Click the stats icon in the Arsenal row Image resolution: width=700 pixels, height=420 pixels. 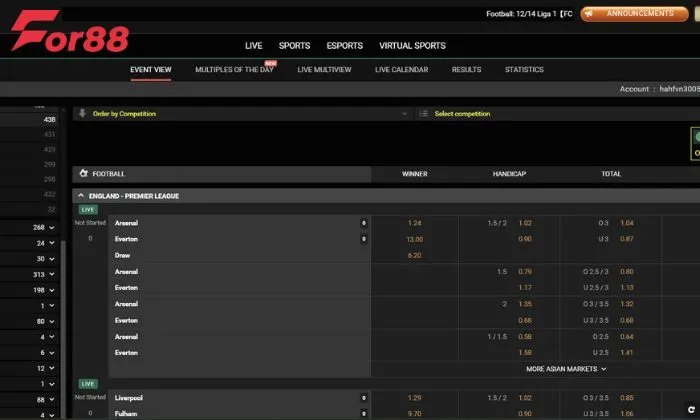(x=363, y=223)
